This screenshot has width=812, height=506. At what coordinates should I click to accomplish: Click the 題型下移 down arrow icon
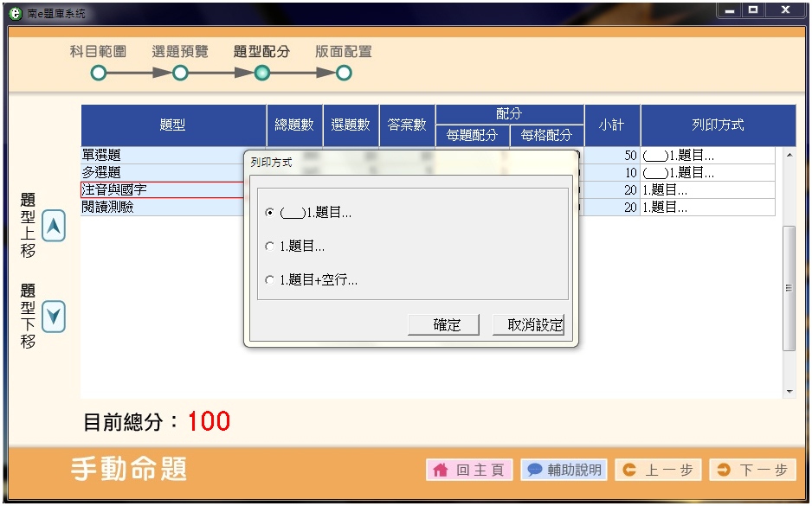tap(54, 317)
